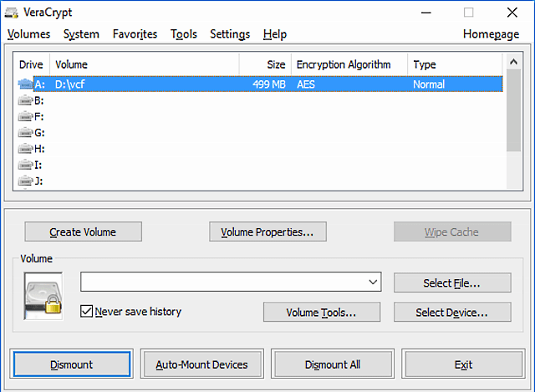The height and width of the screenshot is (392, 535).
Task: Click the Dismount All button
Action: [333, 364]
